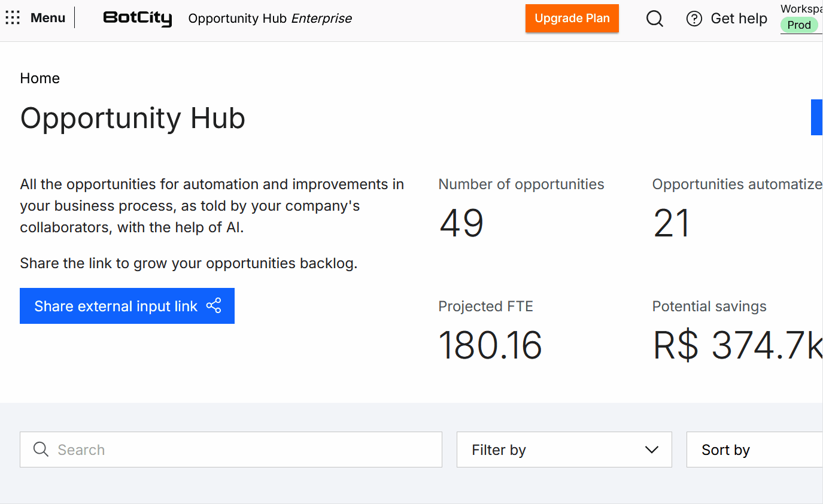Click the orange Upgrade Plan button

click(x=572, y=19)
